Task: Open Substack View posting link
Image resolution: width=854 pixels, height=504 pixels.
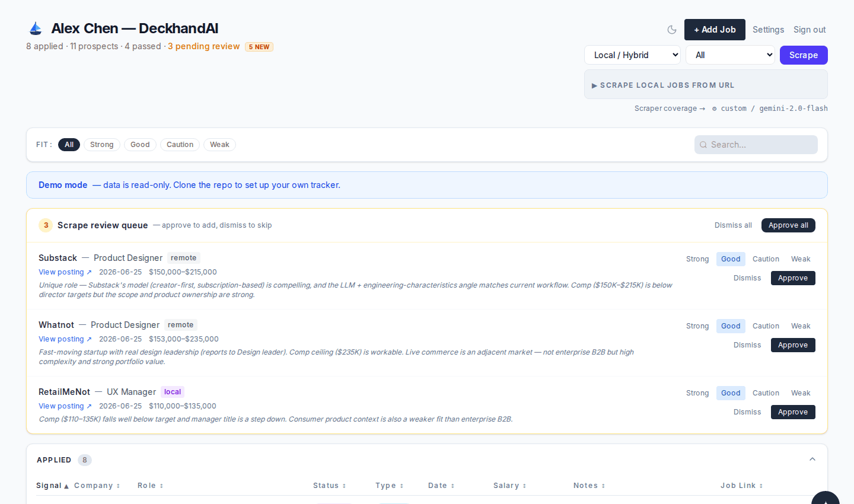Action: 65,272
